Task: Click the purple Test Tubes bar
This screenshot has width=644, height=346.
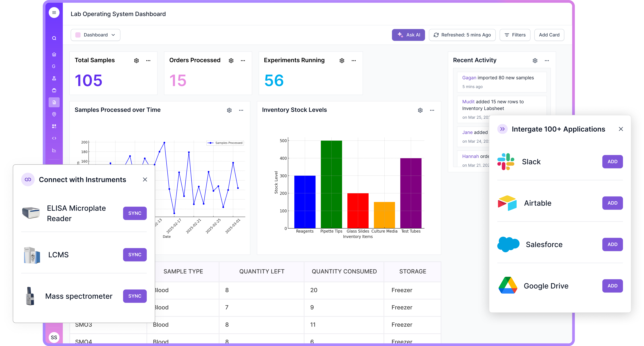Action: (411, 193)
